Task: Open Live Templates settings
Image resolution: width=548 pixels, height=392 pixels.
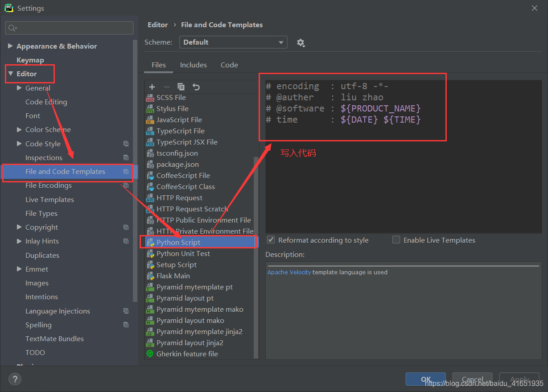Action: (x=49, y=200)
